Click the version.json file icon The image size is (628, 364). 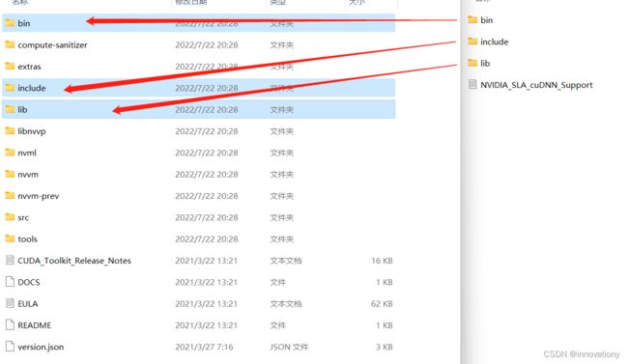(10, 347)
